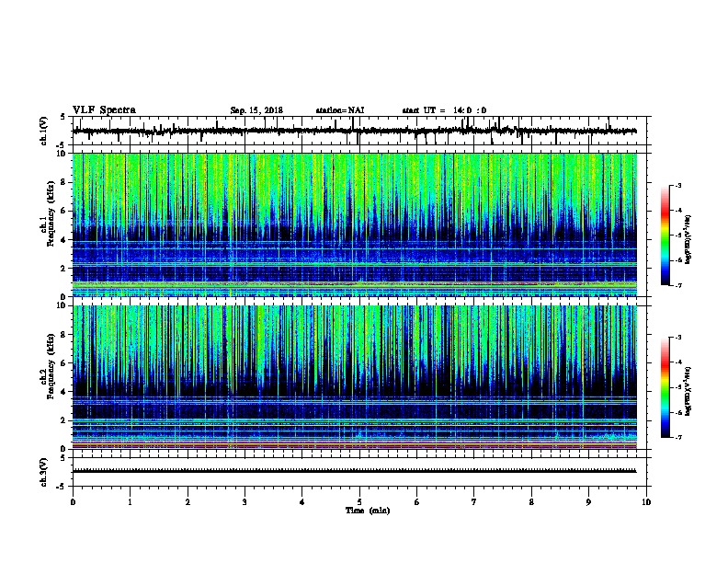Click tick label 5 on the Time axis
728x563 pixels.
[359, 501]
